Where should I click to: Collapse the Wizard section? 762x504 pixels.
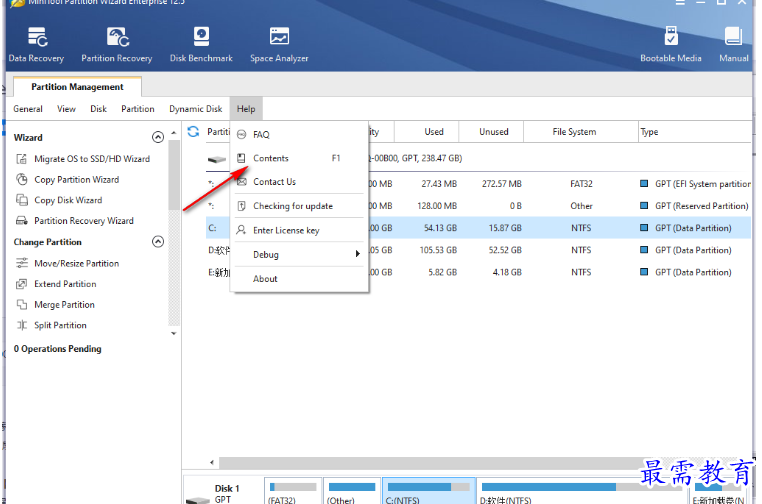pos(158,137)
